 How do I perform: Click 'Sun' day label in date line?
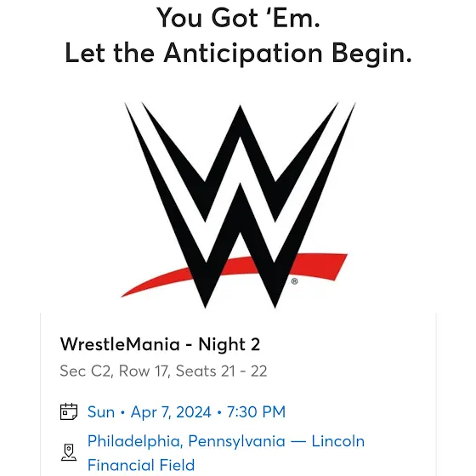click(x=101, y=412)
